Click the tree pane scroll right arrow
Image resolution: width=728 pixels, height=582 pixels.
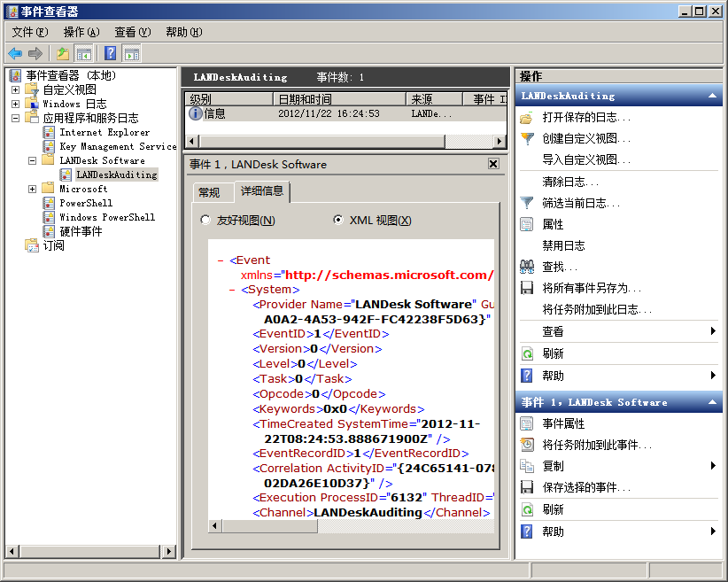click(x=169, y=551)
